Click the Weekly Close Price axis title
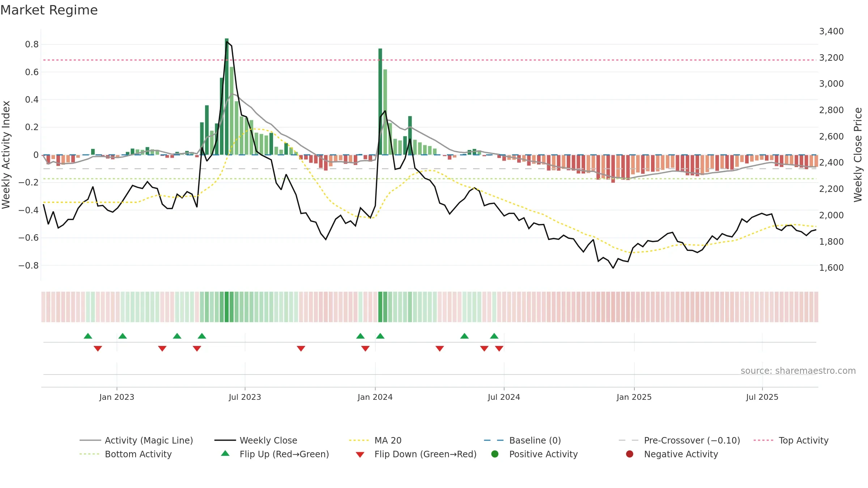This screenshot has width=868, height=488. 858,155
